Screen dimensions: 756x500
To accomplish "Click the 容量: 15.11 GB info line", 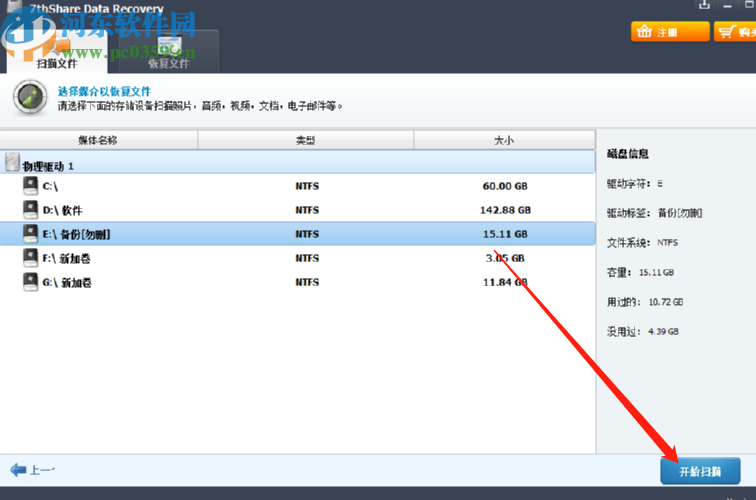I will (640, 272).
